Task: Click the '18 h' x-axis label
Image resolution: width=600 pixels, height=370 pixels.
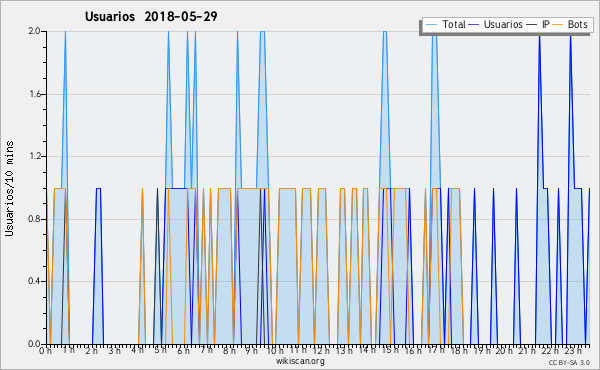Action: pos(459,351)
